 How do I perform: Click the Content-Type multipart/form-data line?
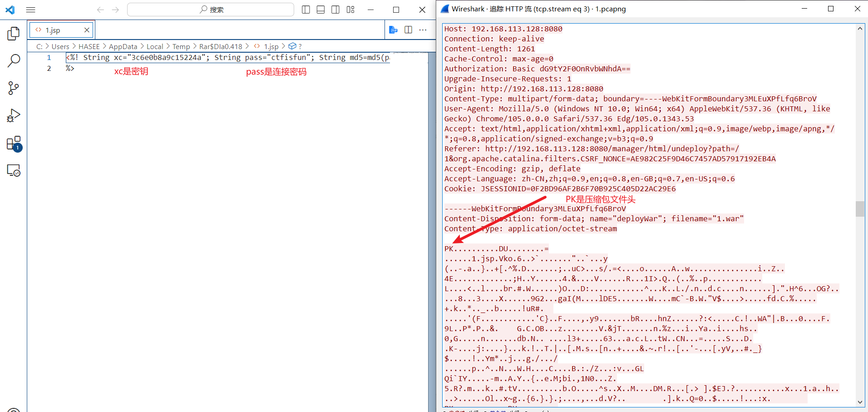pyautogui.click(x=630, y=99)
